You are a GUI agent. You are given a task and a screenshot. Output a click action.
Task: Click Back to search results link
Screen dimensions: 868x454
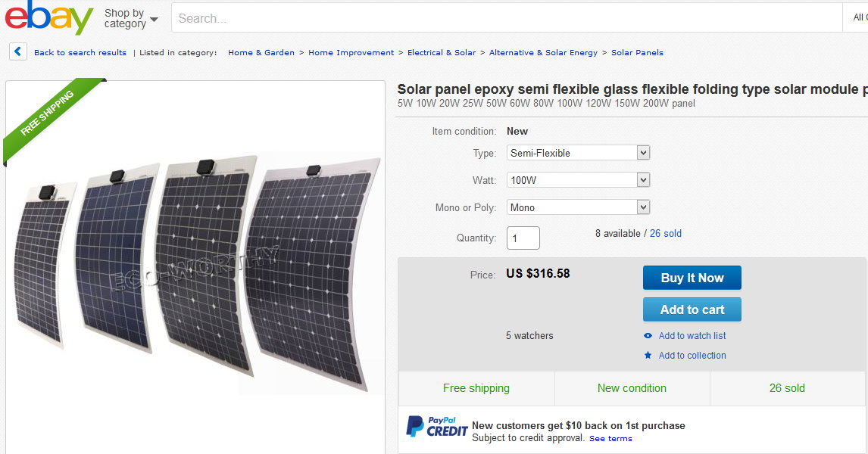[80, 53]
